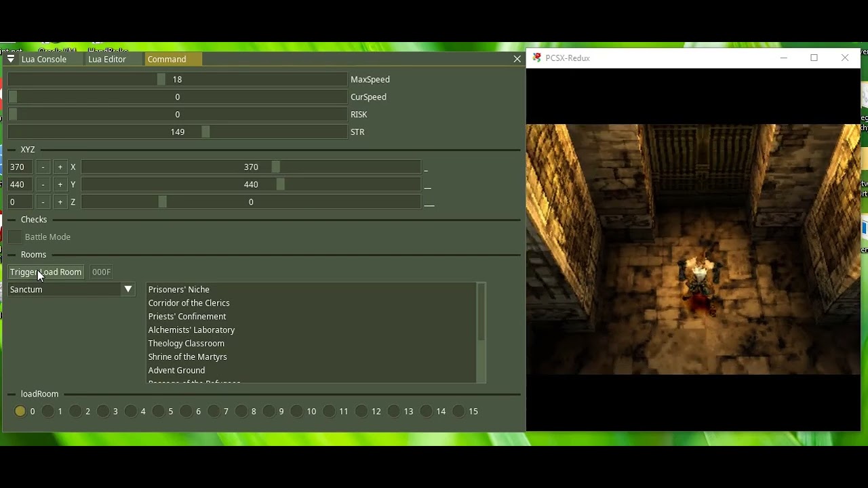Close the PCSX-Redux window

pyautogui.click(x=845, y=58)
